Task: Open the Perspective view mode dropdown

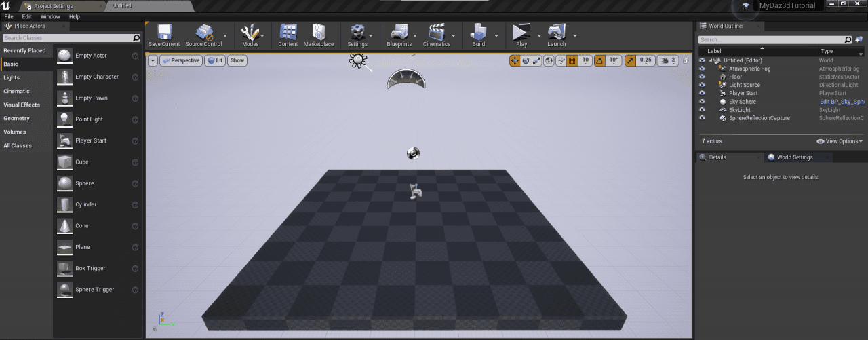Action: [x=181, y=60]
